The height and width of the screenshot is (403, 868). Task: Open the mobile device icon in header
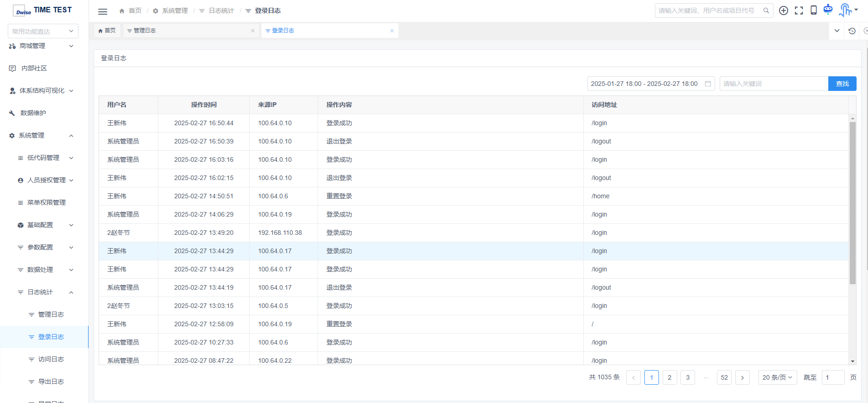coord(813,11)
